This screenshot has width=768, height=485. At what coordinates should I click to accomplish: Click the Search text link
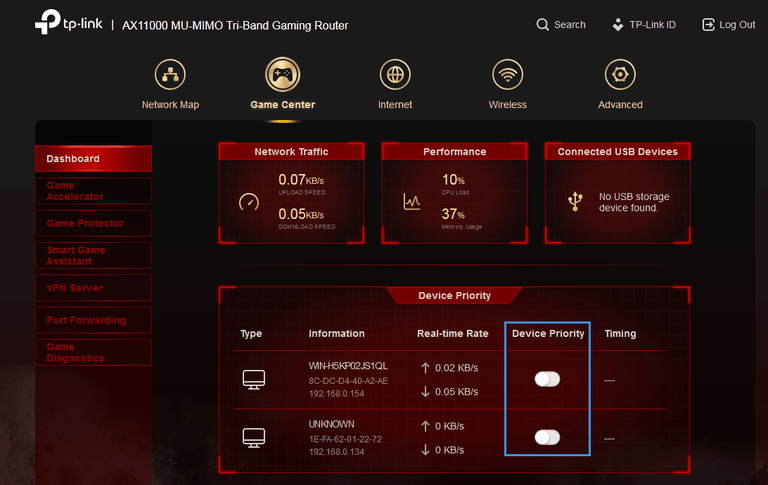tap(570, 24)
